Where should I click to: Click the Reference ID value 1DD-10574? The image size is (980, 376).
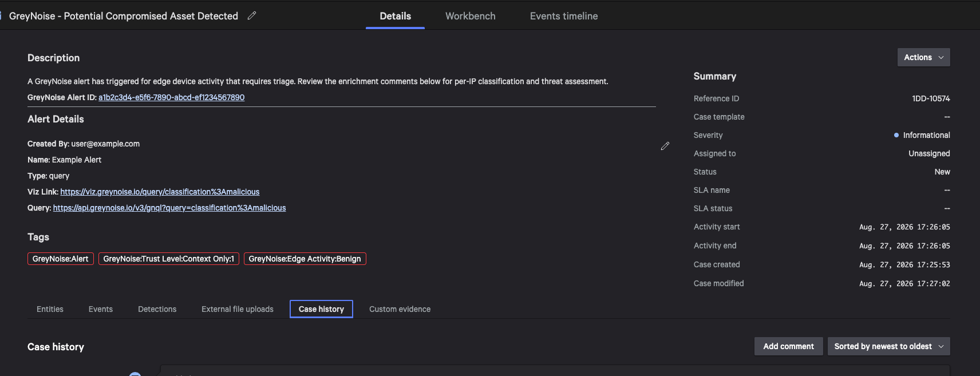point(931,98)
